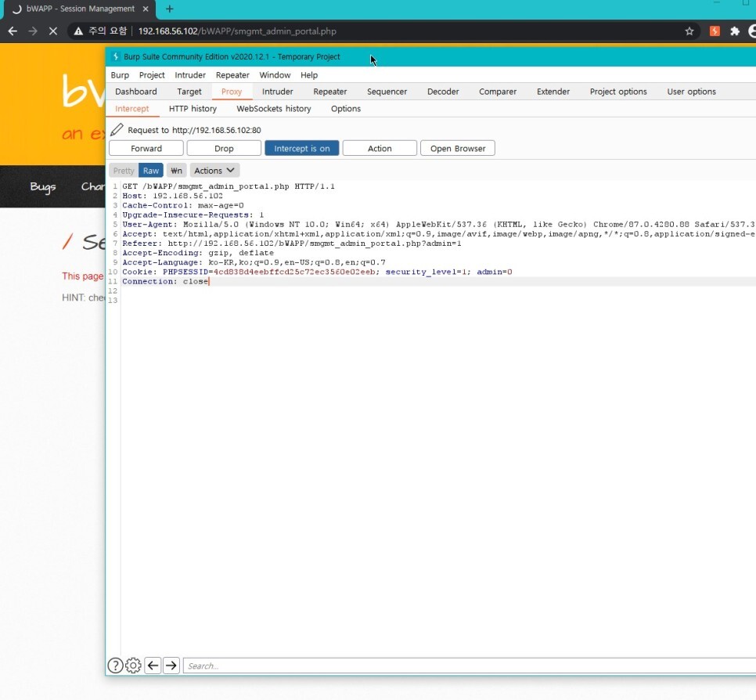
Task: Click the User-Agent header line
Action: tap(438, 224)
